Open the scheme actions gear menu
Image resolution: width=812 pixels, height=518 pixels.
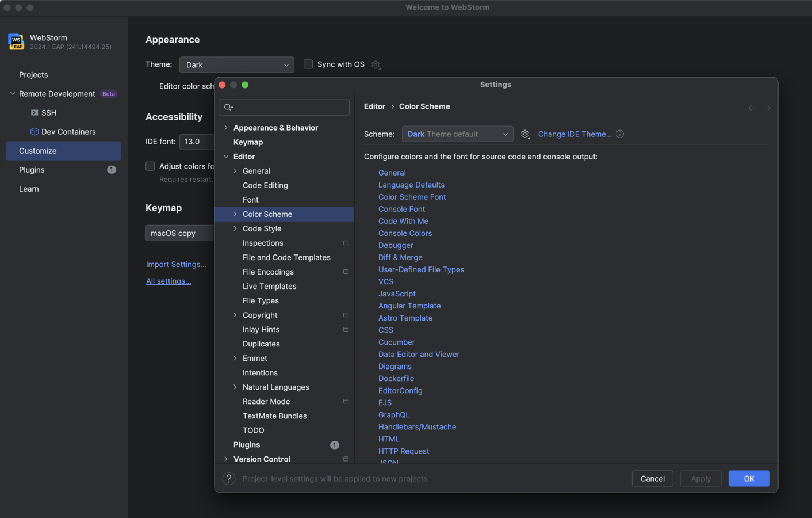(x=525, y=134)
